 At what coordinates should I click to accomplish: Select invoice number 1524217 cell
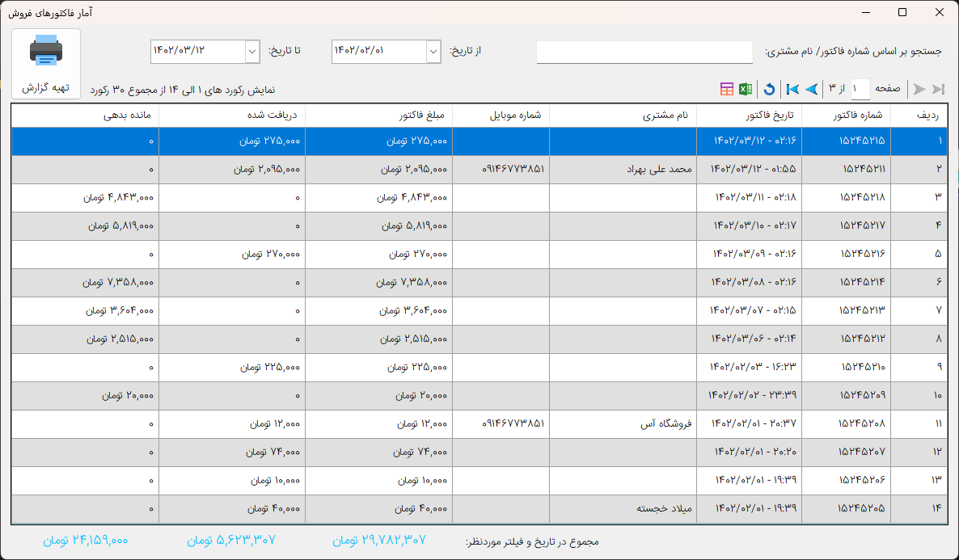pos(847,225)
